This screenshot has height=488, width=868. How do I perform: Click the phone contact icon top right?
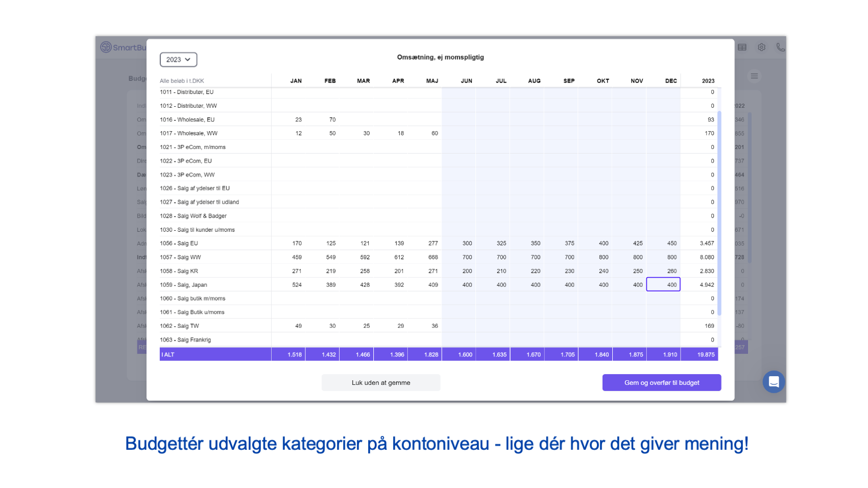pyautogui.click(x=781, y=47)
